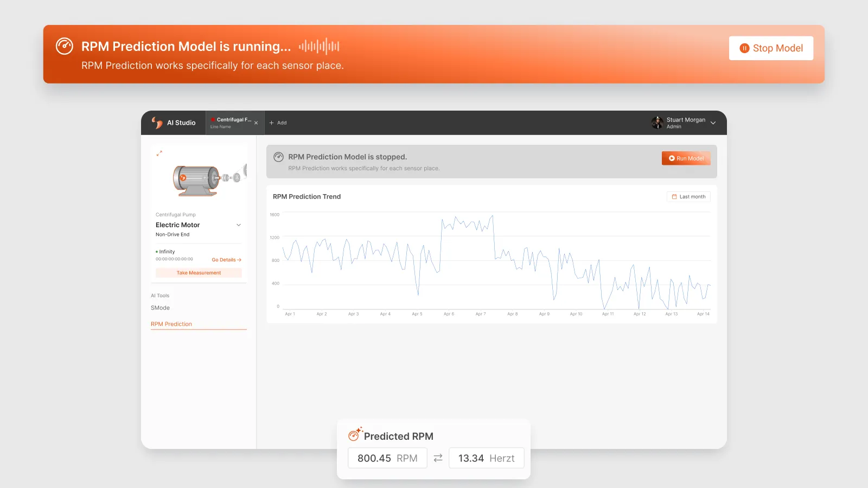This screenshot has width=868, height=488.
Task: Click the play icon in Run Model button
Action: tap(672, 158)
